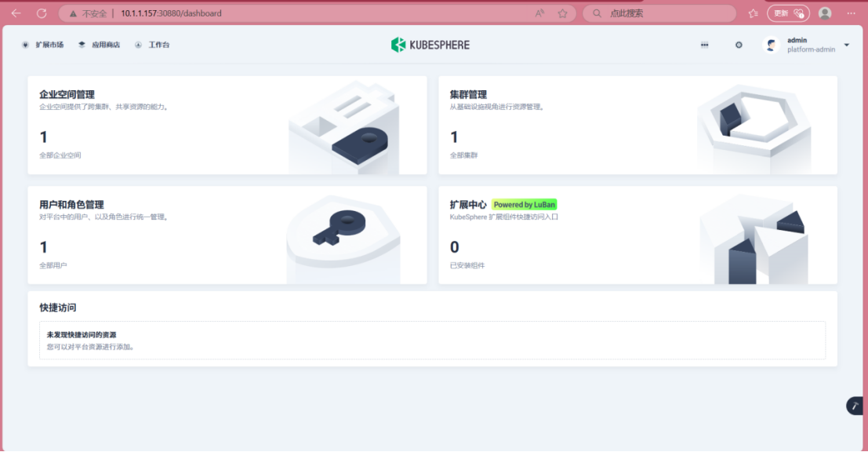Expand the admin account dropdown arrow
The width and height of the screenshot is (868, 452).
click(846, 45)
